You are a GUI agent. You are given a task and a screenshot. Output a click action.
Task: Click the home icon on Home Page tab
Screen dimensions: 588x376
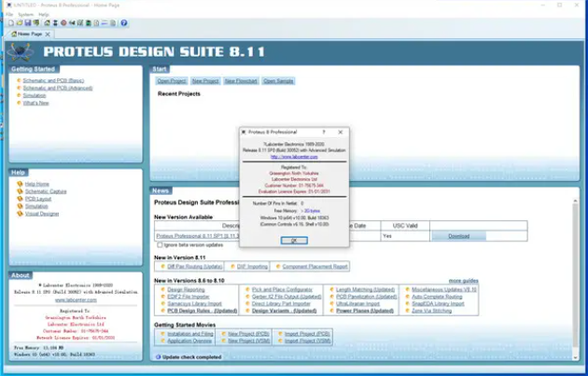click(x=11, y=34)
